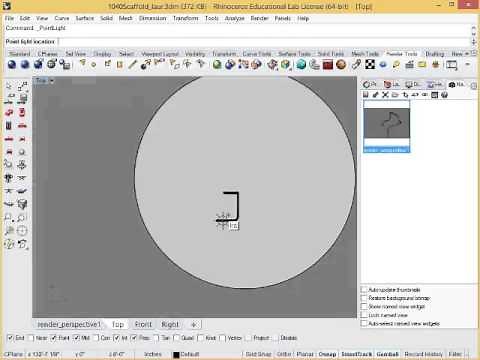Screen dimensions: 480x360
Task: Click the diagonal line light icon in toolbar
Action: click(132, 64)
